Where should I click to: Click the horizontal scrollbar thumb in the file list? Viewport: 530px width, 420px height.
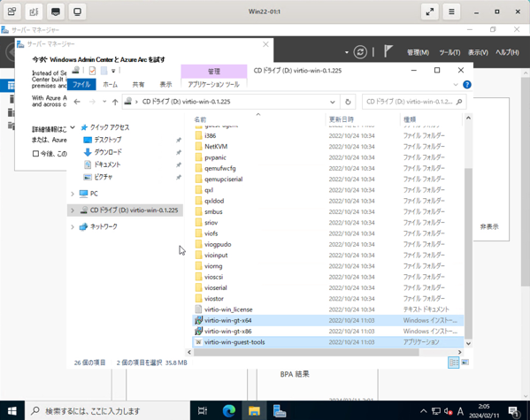point(306,352)
